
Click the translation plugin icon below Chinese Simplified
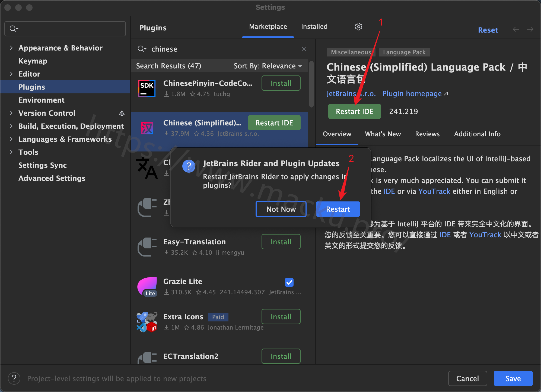tap(147, 168)
